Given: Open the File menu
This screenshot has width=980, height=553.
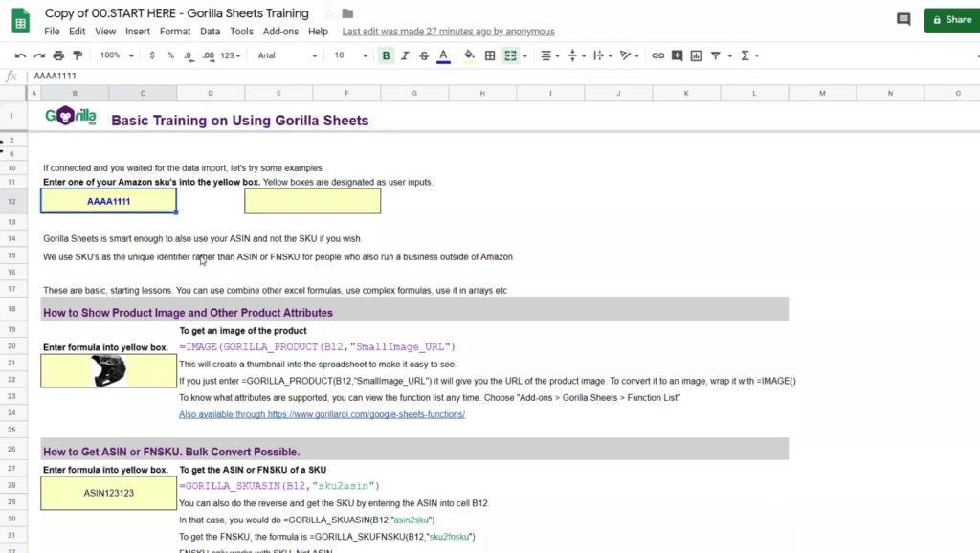Looking at the screenshot, I should coord(52,32).
